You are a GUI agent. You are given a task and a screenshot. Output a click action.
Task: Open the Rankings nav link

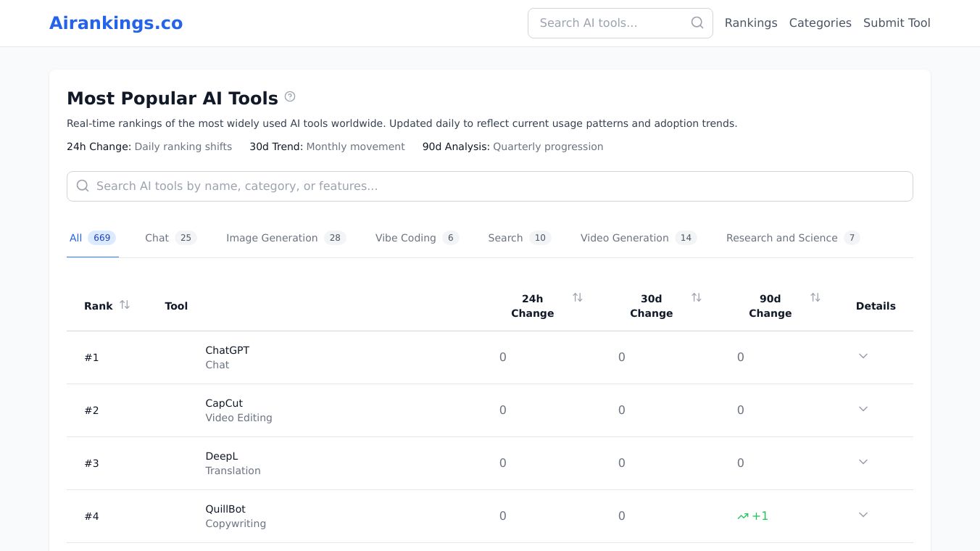[x=751, y=23]
